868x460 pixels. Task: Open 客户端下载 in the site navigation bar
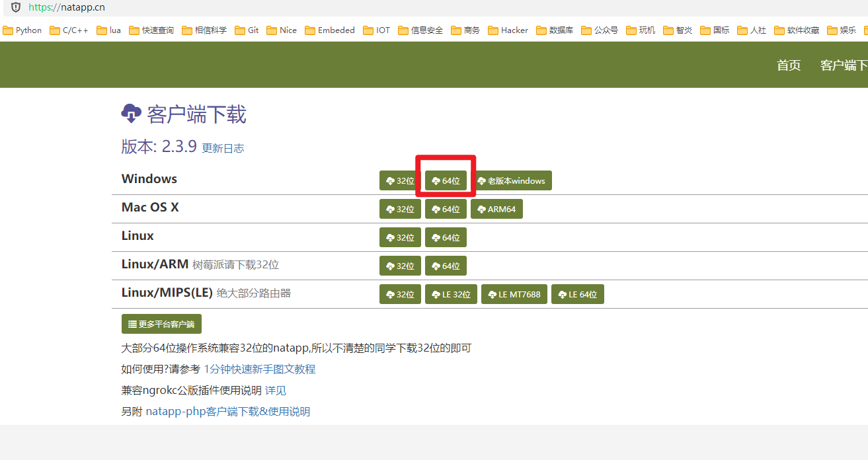tap(844, 65)
